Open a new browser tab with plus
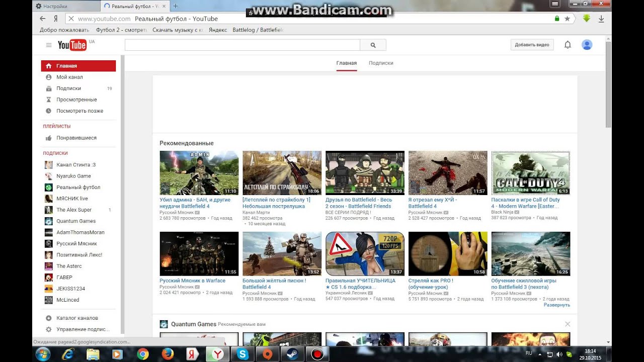The image size is (644, 362). (x=176, y=6)
